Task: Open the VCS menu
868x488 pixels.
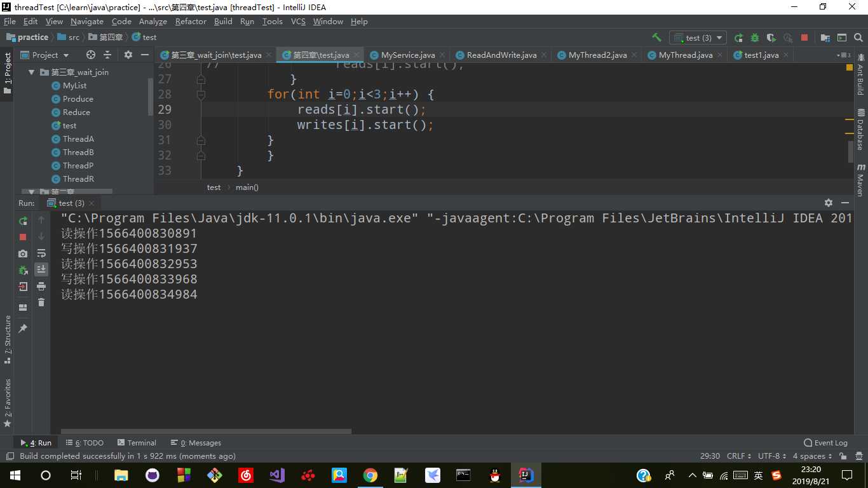Action: pyautogui.click(x=298, y=22)
